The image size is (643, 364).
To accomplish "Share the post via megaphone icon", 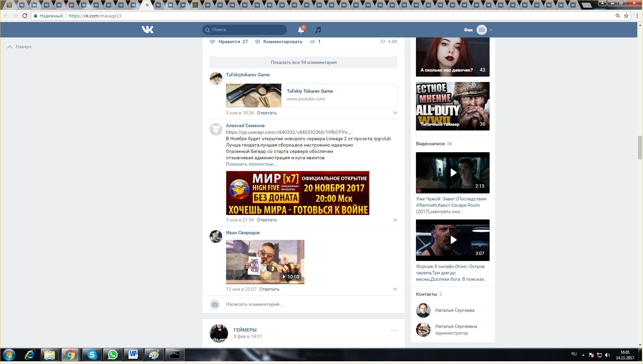I will click(x=312, y=42).
